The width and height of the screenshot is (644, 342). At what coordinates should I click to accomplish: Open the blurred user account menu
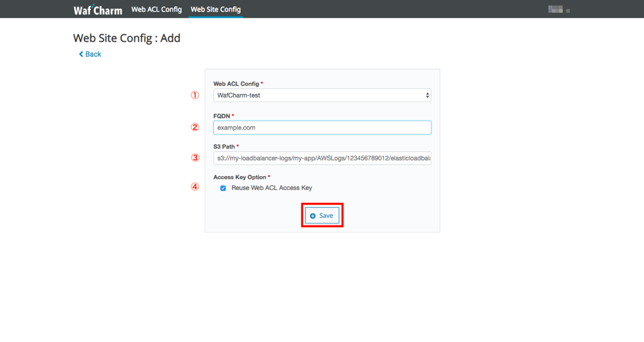[x=559, y=10]
